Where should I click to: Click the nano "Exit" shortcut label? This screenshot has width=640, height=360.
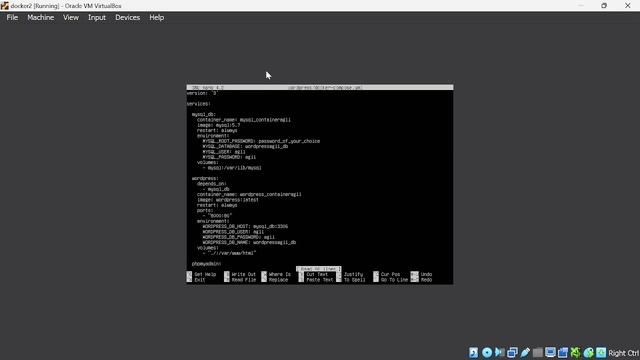click(x=200, y=280)
